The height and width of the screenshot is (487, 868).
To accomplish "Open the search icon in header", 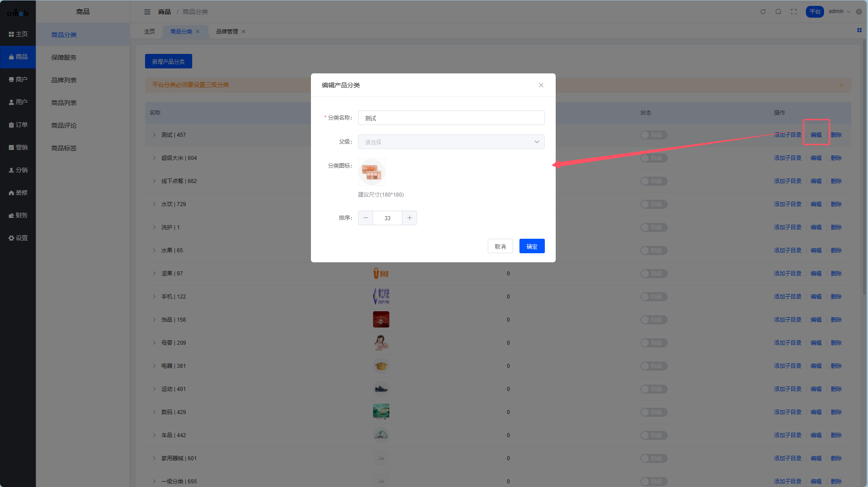I will pyautogui.click(x=778, y=12).
